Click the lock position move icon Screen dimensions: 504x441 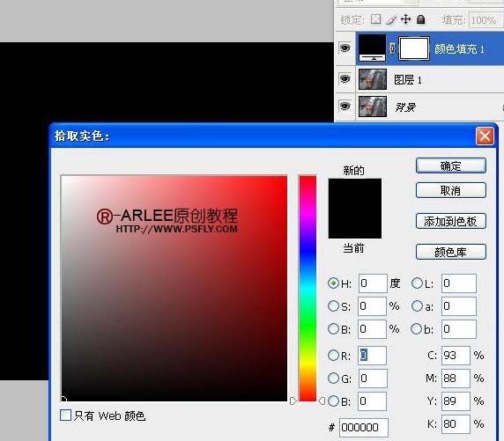click(x=405, y=19)
